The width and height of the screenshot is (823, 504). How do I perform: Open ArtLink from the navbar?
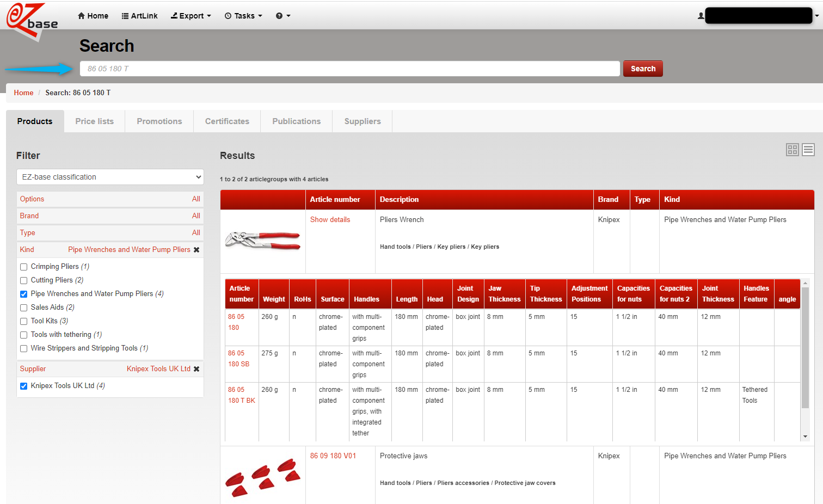(x=139, y=16)
